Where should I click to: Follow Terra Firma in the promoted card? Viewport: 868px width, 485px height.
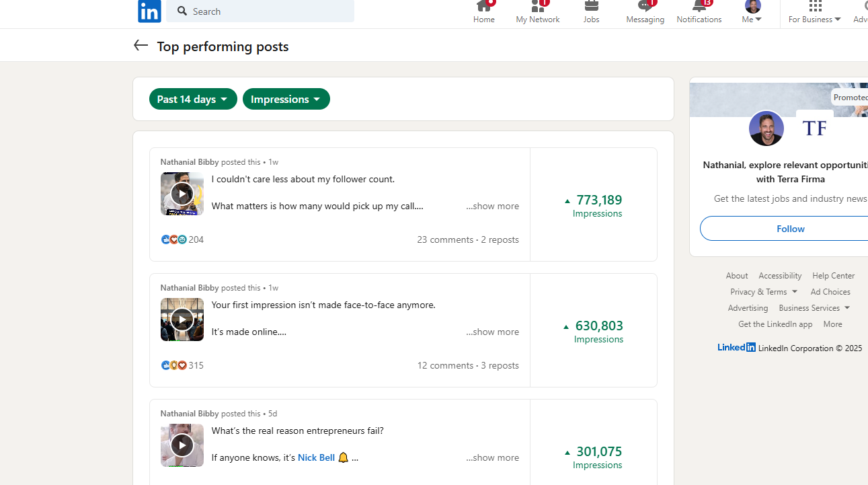(790, 229)
